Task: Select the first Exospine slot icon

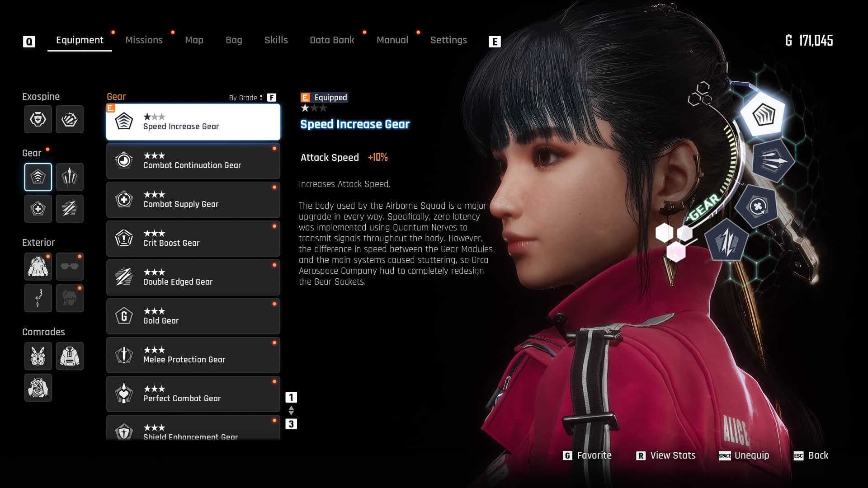Action: [38, 119]
